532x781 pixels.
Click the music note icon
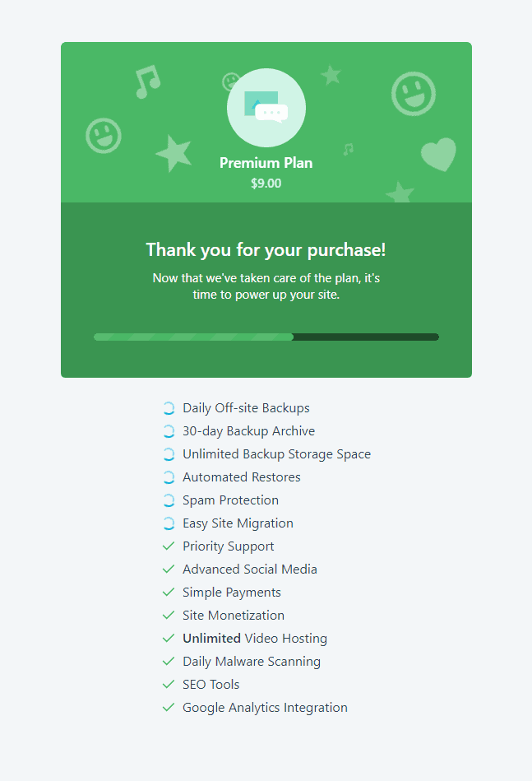[x=147, y=83]
